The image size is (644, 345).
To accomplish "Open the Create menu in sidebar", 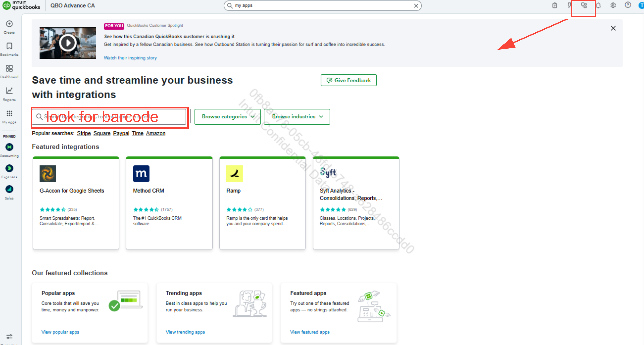I will coord(9,27).
